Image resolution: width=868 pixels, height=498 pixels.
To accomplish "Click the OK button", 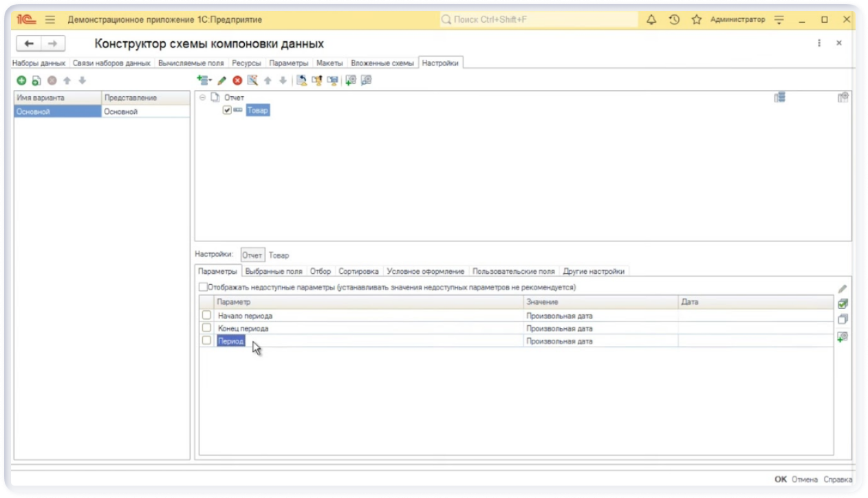I will [x=781, y=479].
